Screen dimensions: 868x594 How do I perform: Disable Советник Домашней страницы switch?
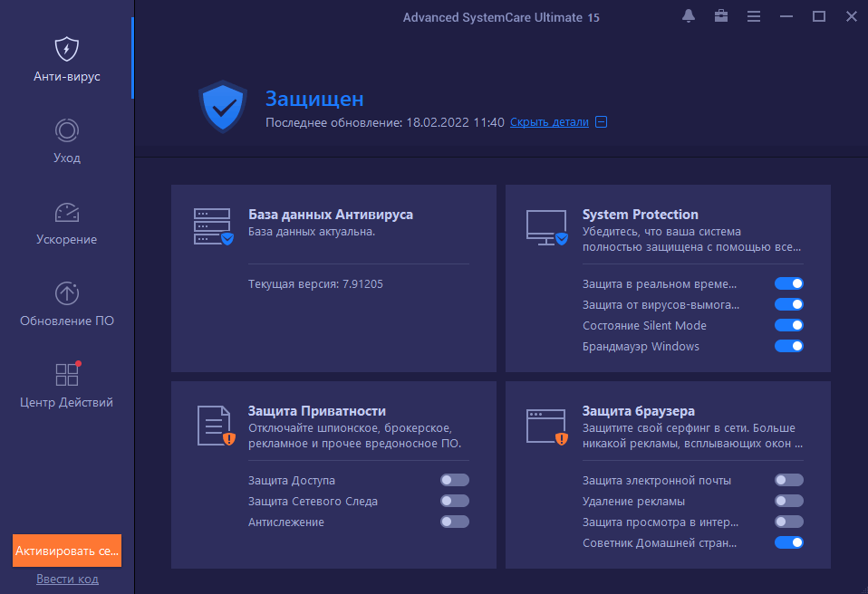tap(789, 542)
